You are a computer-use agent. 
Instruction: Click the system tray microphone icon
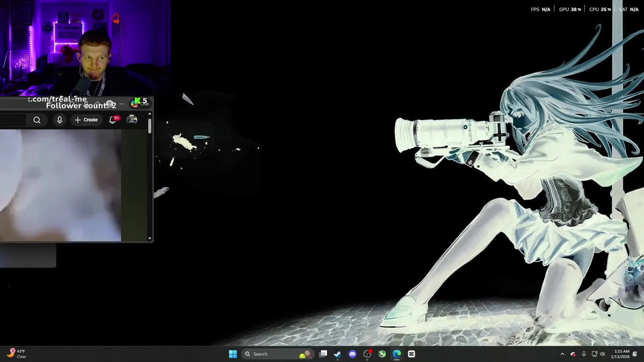584,354
